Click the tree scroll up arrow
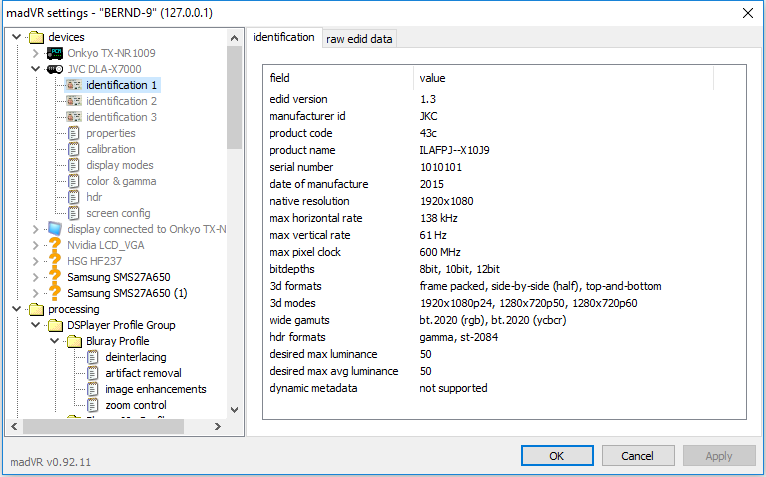766x477 pixels. click(x=234, y=38)
